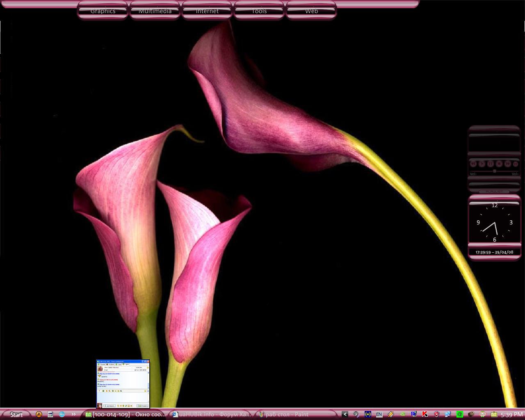The width and height of the screenshot is (525, 420).
Task: Expand hidden tray icons with arrow
Action: coord(345,414)
